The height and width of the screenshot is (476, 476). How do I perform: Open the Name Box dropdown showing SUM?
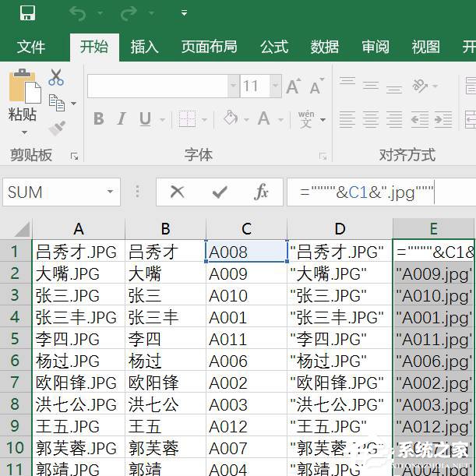110,192
